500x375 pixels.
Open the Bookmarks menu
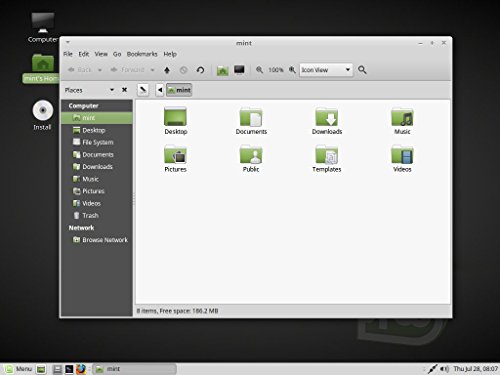tap(142, 54)
